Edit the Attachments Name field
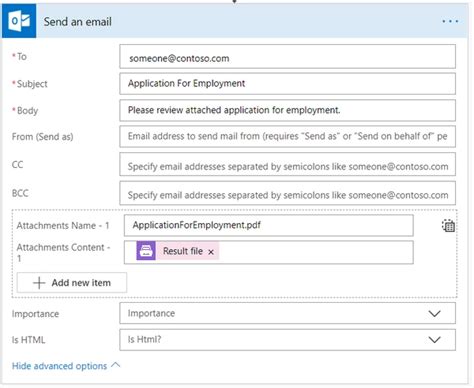This screenshot has width=474, height=388. [269, 225]
